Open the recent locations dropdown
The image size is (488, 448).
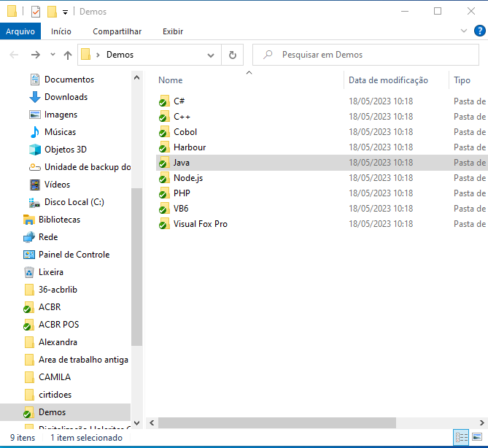53,55
